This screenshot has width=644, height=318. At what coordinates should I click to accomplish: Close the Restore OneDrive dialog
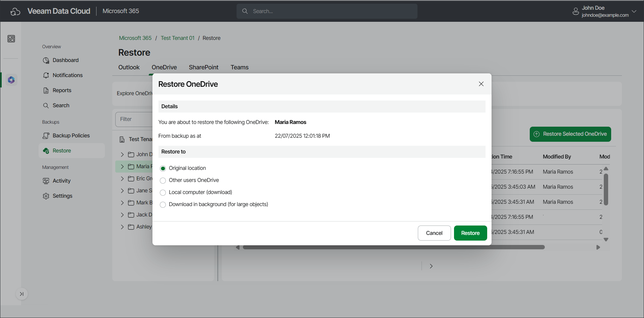[x=481, y=84]
